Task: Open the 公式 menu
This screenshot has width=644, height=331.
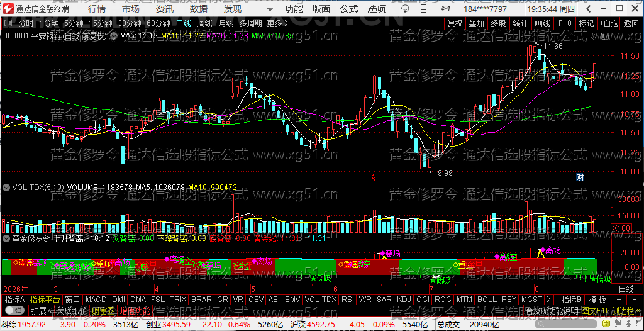Action: (x=348, y=9)
